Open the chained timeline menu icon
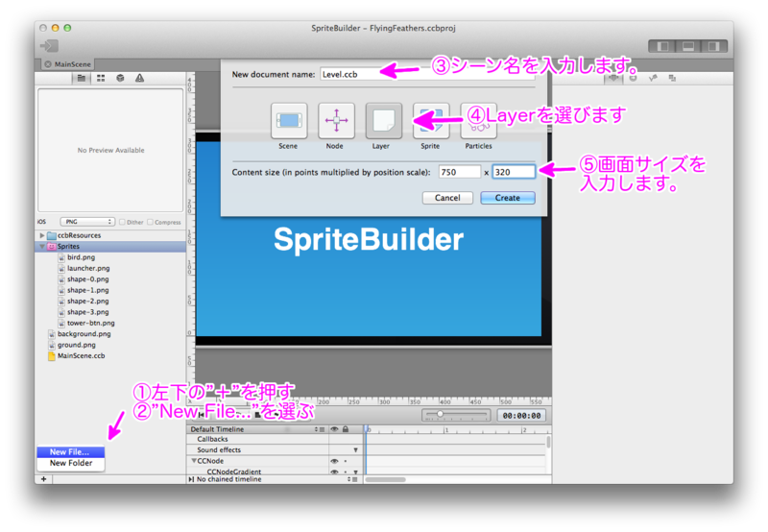The image size is (768, 532). point(352,479)
